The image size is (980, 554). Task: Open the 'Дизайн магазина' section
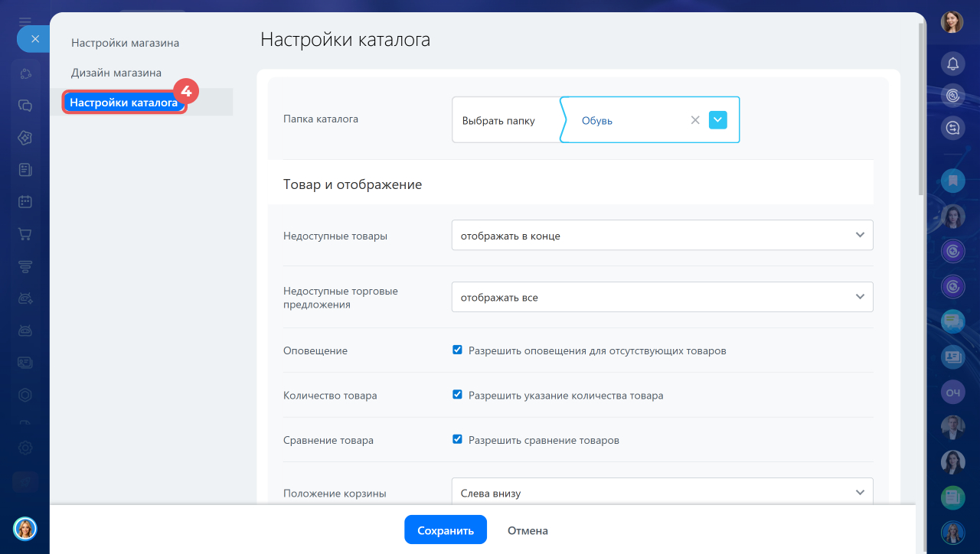point(116,73)
